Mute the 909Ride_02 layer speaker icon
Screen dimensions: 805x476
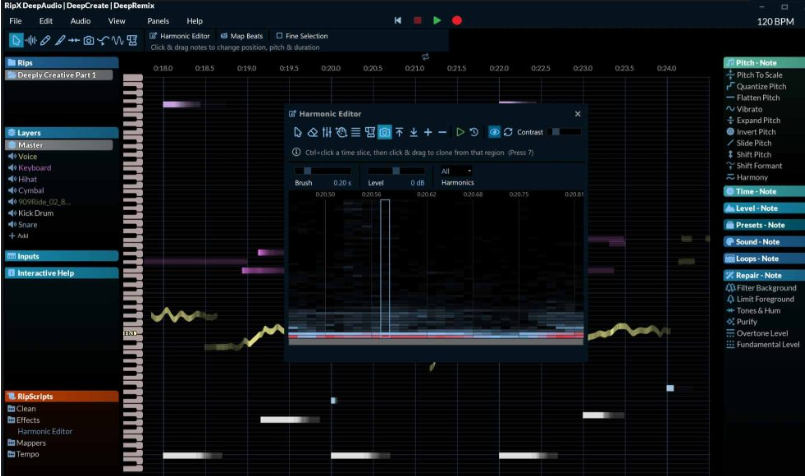(x=12, y=202)
